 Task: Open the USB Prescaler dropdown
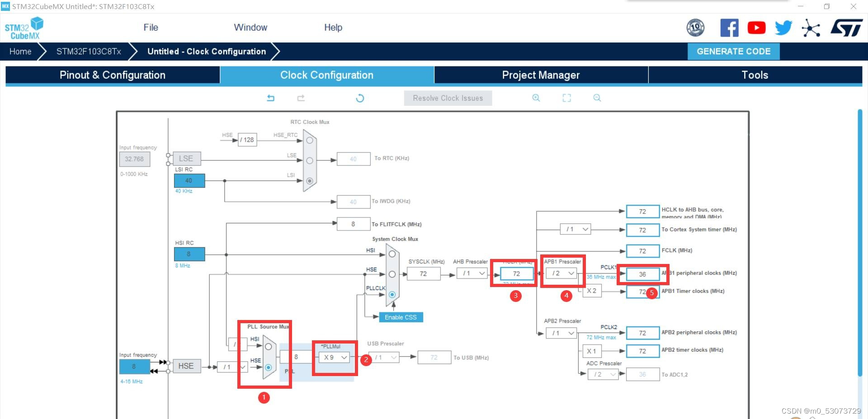pyautogui.click(x=383, y=358)
